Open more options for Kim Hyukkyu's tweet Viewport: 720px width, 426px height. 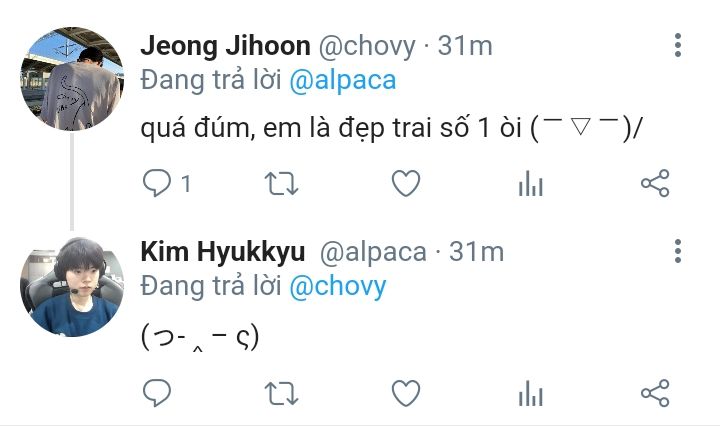pyautogui.click(x=678, y=251)
